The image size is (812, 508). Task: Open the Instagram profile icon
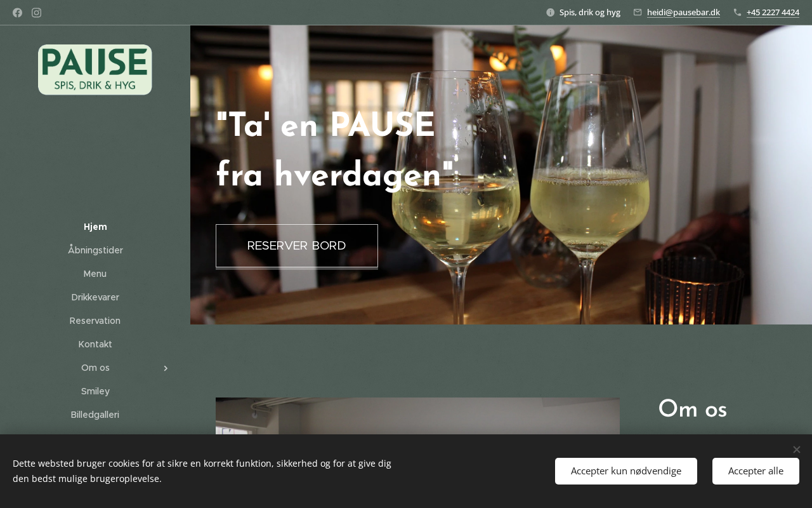coord(37,13)
